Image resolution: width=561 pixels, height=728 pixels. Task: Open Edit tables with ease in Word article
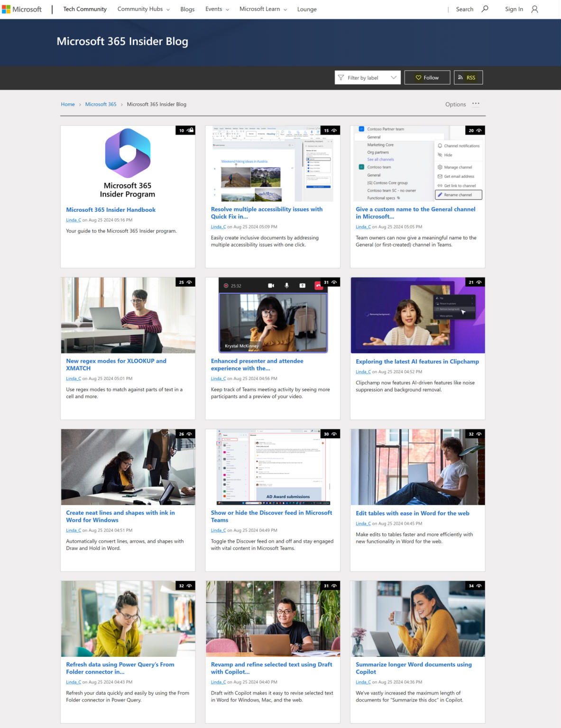413,513
